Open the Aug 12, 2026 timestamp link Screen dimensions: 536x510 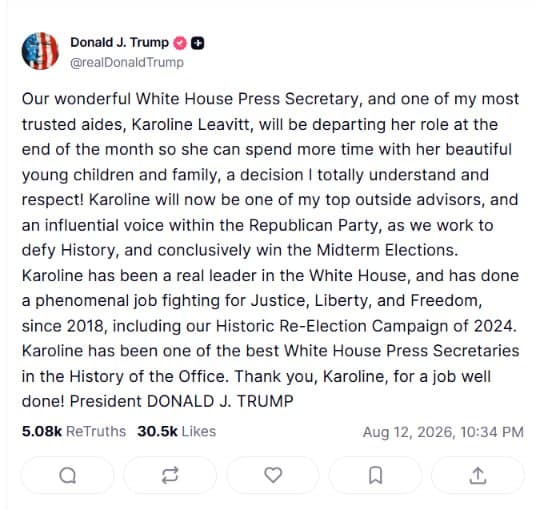[x=443, y=432]
